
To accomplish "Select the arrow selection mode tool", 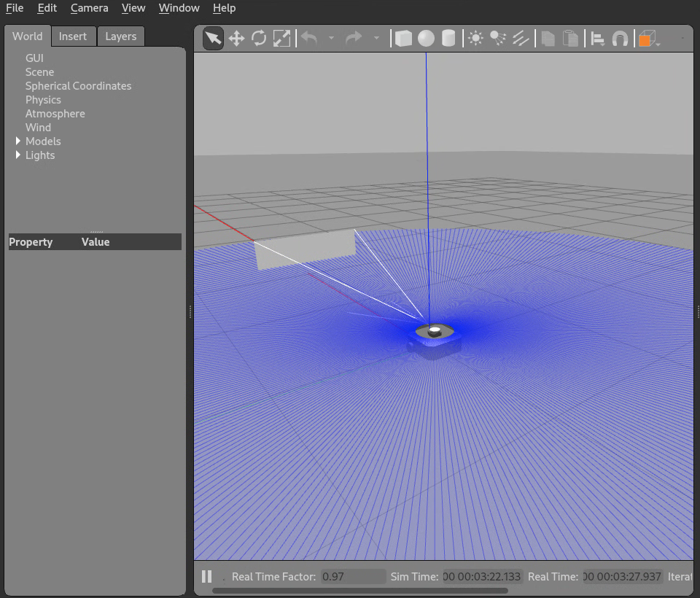I will pyautogui.click(x=213, y=38).
